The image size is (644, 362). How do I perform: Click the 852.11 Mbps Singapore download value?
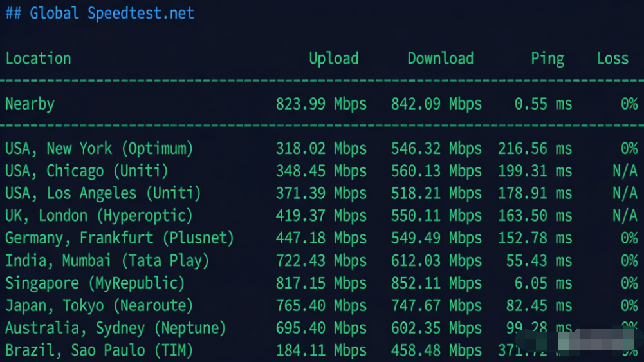(436, 283)
